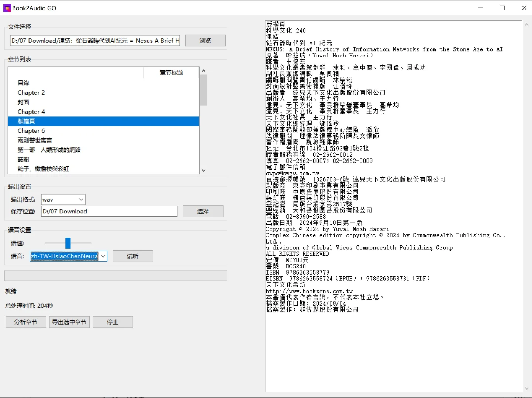Click the http://www.bookzone.com.tw URL text
The width and height of the screenshot is (532, 398).
click(x=309, y=291)
